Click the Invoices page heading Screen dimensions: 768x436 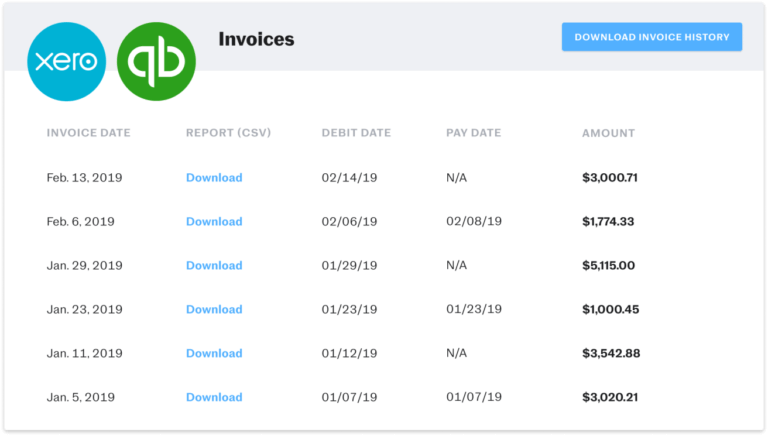[256, 40]
